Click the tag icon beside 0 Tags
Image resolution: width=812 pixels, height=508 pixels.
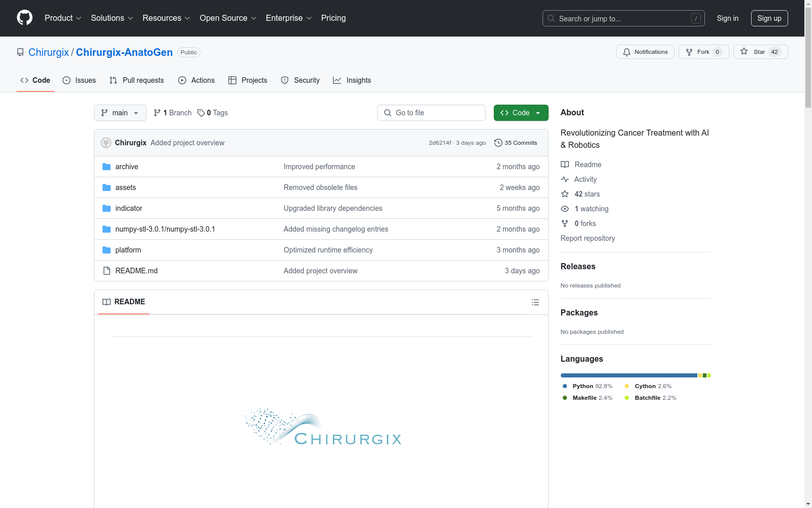point(201,113)
